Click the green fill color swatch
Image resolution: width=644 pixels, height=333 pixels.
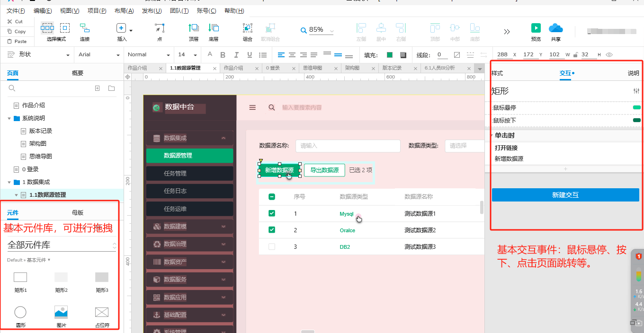(x=390, y=55)
